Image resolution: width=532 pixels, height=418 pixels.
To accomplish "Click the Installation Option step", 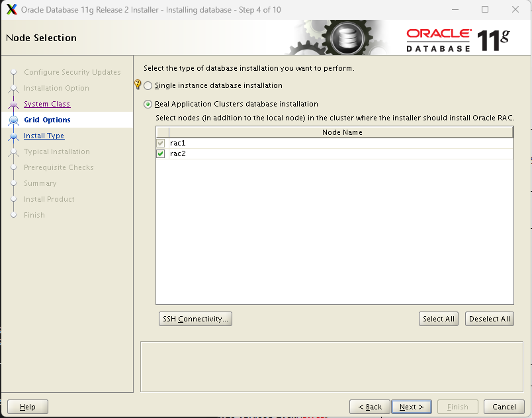I will [x=56, y=88].
